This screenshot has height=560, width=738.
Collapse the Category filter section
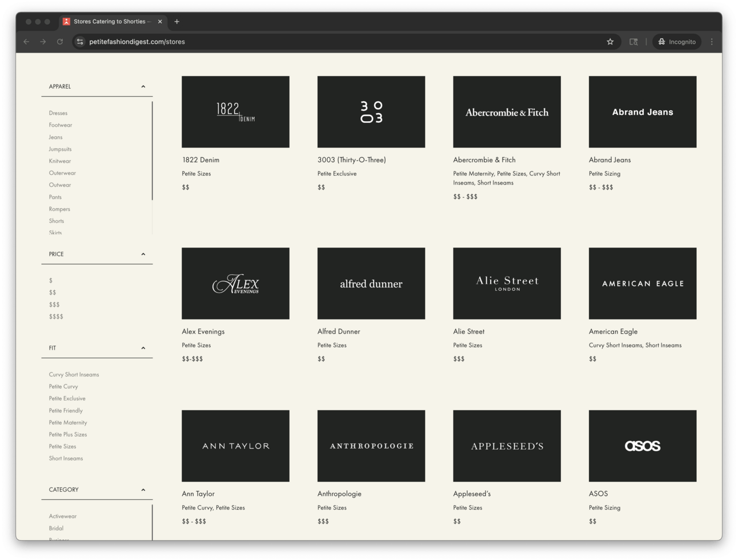click(x=143, y=490)
